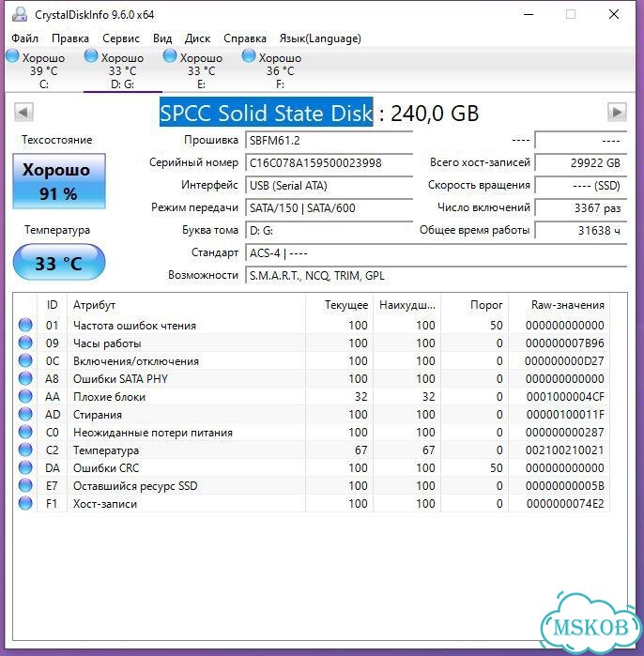Click status icon of Плохие блоки row

pyautogui.click(x=25, y=396)
